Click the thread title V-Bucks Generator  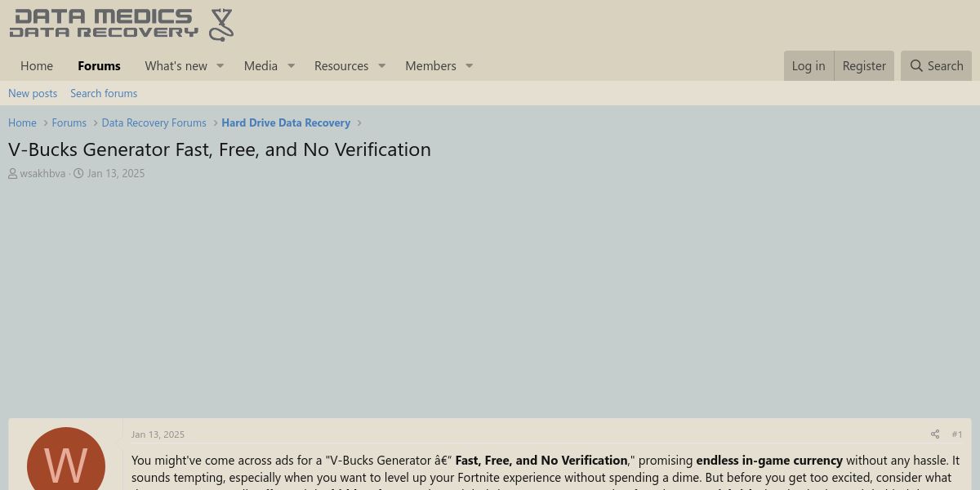tap(220, 149)
